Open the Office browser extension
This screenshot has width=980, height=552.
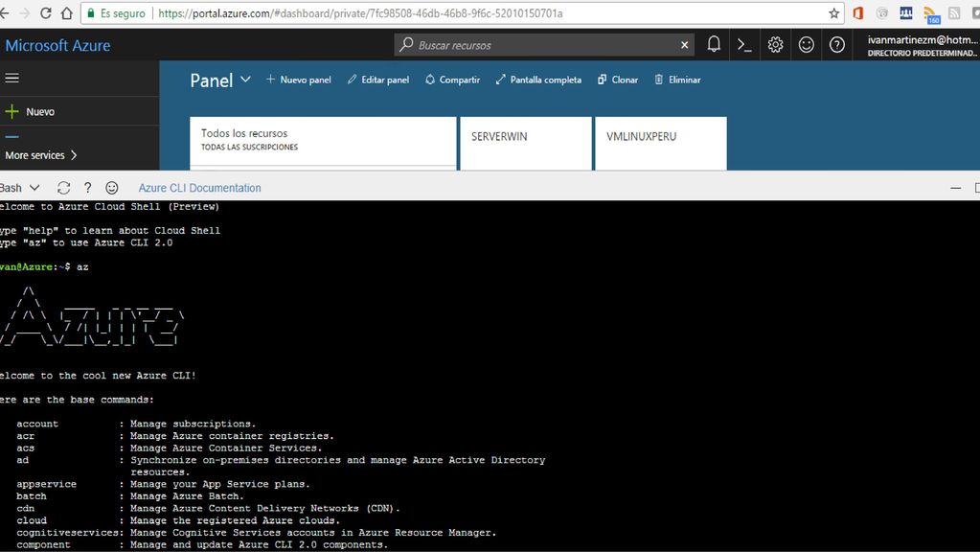click(x=858, y=13)
